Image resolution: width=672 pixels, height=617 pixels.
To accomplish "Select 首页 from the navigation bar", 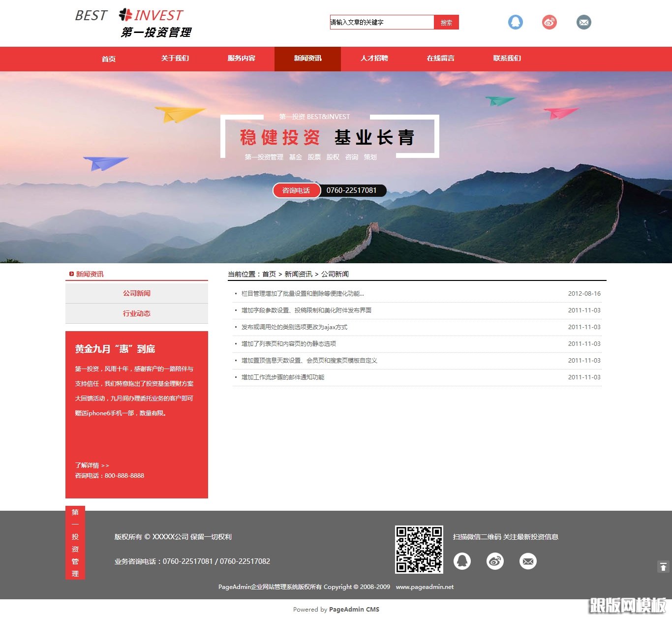I will click(x=108, y=59).
